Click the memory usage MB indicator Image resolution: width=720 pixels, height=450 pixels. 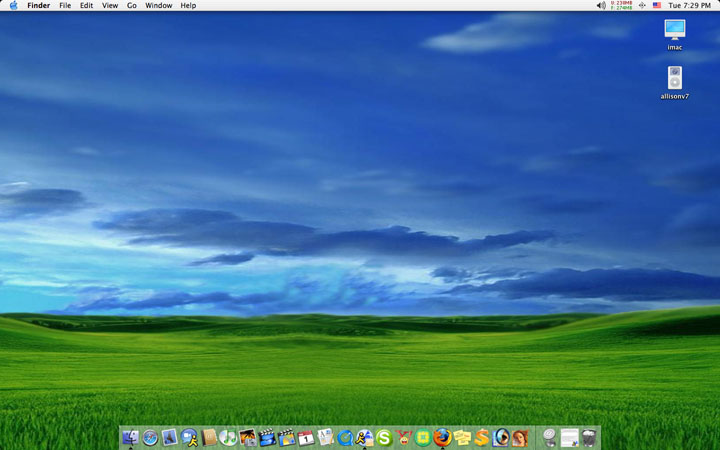click(x=622, y=6)
